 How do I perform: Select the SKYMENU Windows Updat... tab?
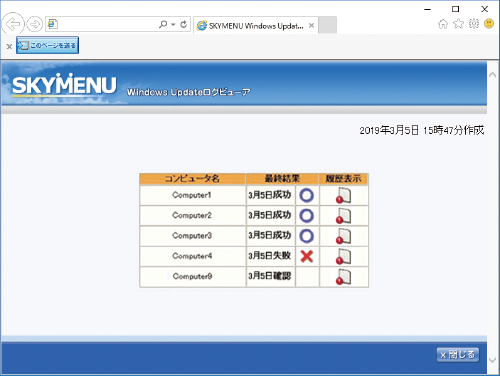tap(256, 26)
